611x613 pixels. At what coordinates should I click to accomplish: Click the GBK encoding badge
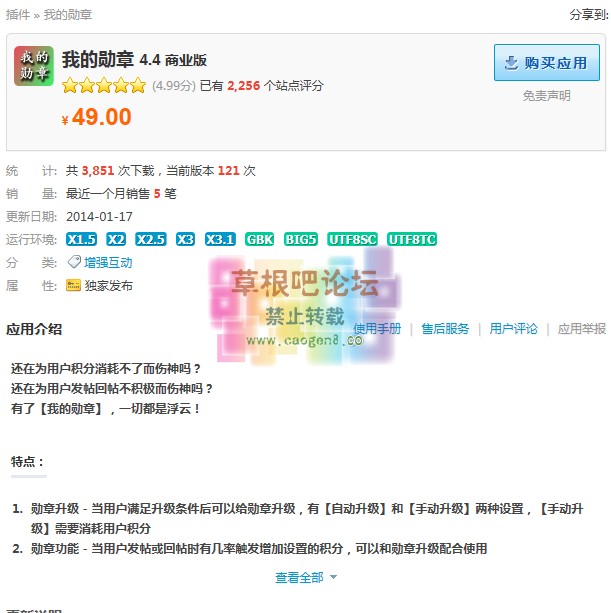(260, 239)
